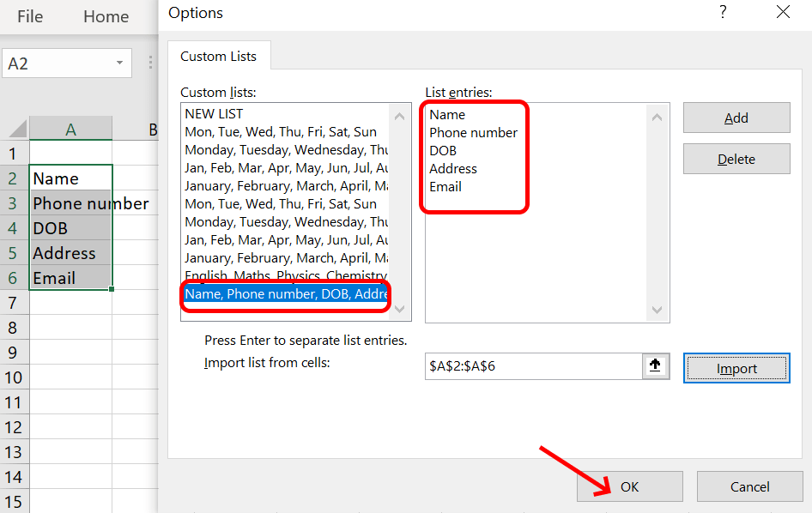Confirm the dialog with OK
812x513 pixels.
629,486
